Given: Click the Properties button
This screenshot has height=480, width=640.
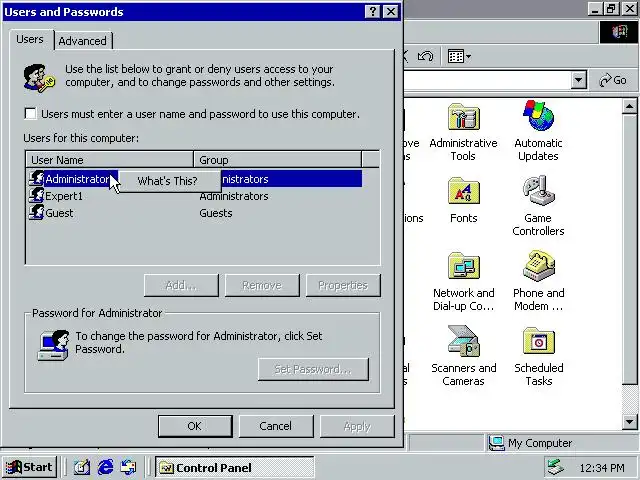Looking at the screenshot, I should point(343,285).
